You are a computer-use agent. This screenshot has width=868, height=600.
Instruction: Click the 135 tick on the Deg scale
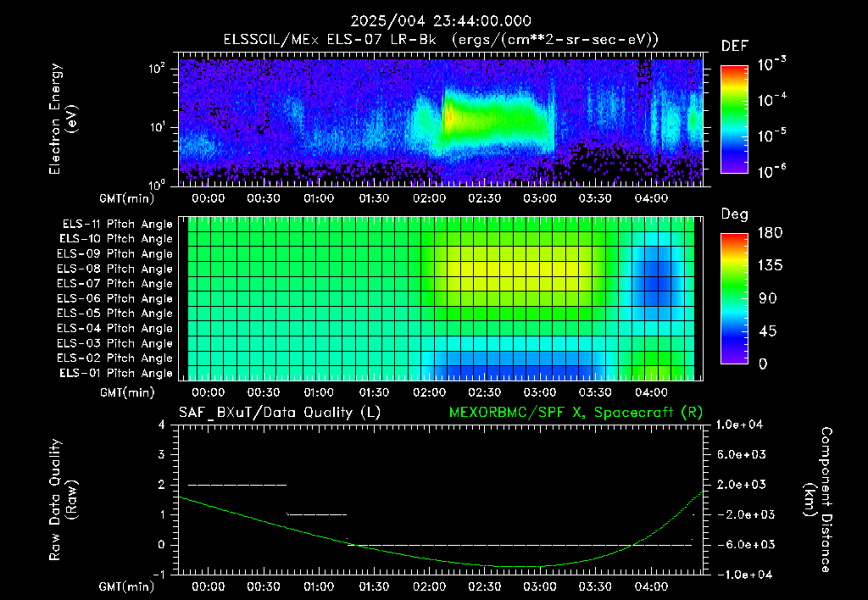770,266
